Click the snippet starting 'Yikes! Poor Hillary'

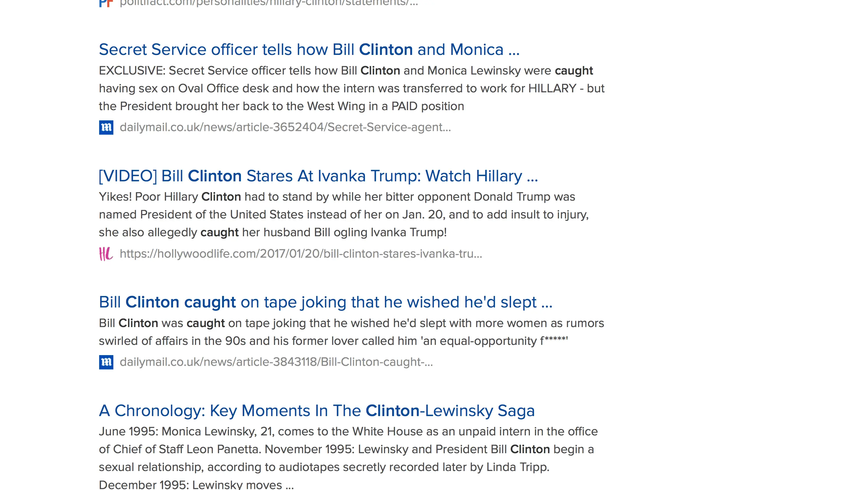click(x=344, y=215)
